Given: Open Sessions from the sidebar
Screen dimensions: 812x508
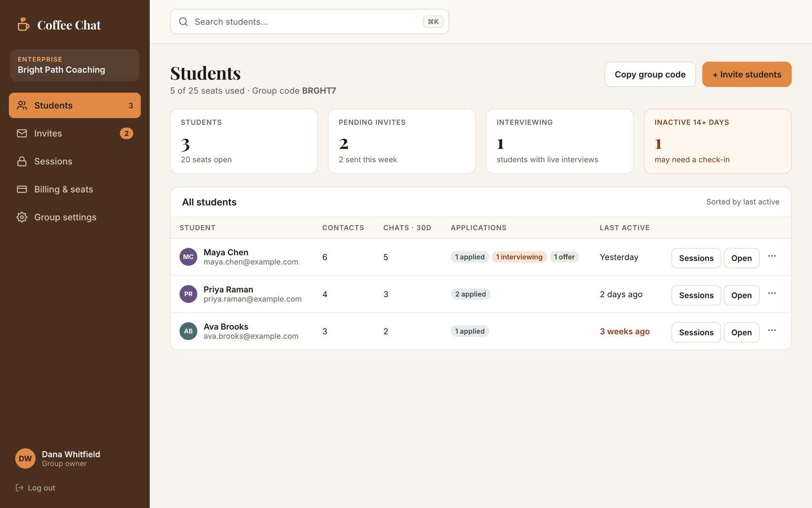Looking at the screenshot, I should 75,161.
